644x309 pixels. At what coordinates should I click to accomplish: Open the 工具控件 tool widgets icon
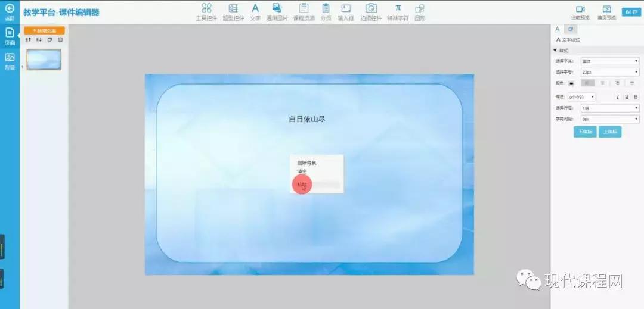click(206, 11)
